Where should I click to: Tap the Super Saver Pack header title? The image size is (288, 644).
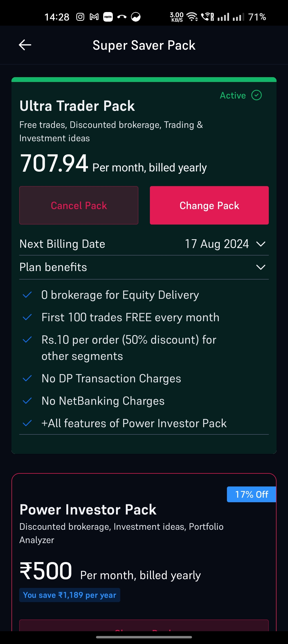[x=144, y=45]
